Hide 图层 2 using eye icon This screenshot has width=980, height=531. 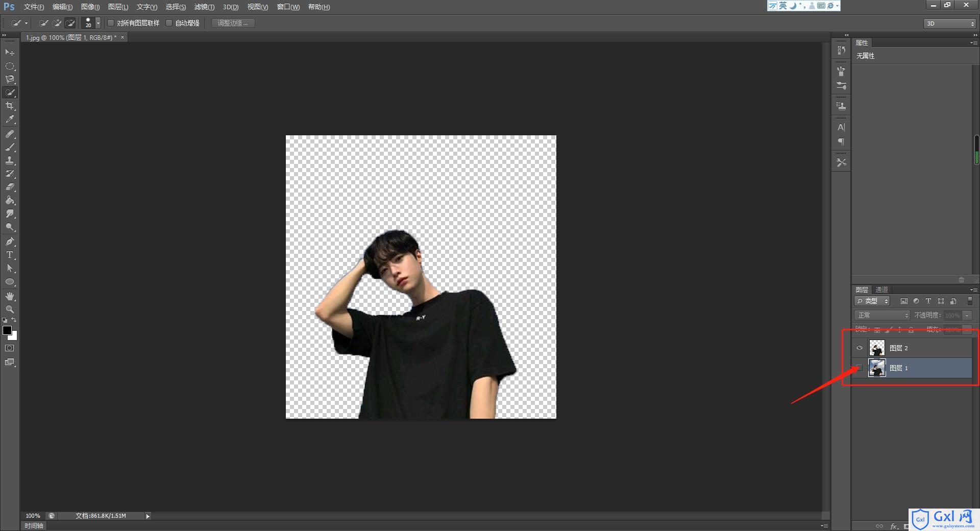(860, 348)
